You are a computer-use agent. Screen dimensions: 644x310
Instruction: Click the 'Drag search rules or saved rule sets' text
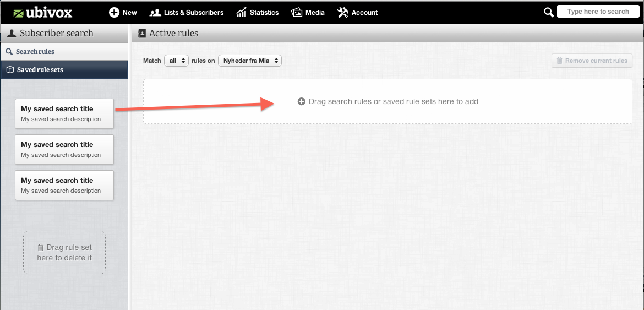(x=394, y=101)
